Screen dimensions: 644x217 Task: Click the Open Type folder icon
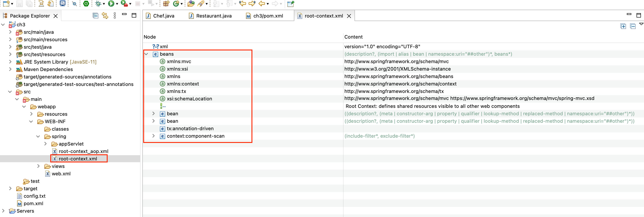(x=191, y=4)
